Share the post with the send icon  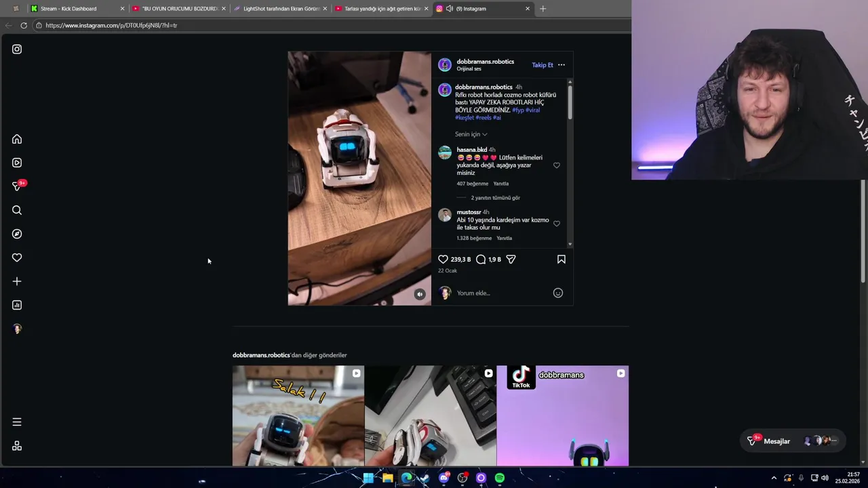tap(511, 259)
